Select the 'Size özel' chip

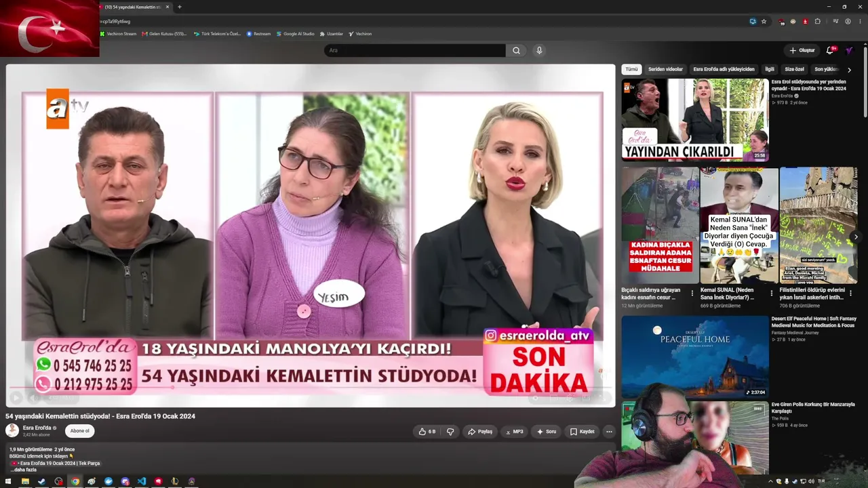(794, 69)
